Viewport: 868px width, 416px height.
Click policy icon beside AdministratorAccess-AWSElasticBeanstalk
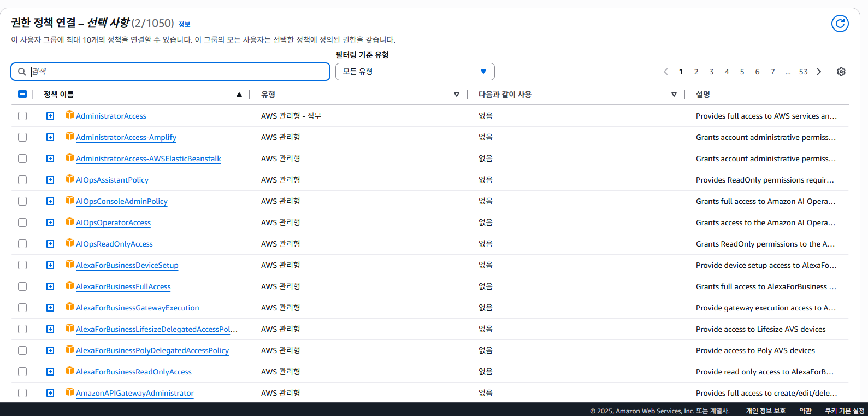click(x=69, y=157)
